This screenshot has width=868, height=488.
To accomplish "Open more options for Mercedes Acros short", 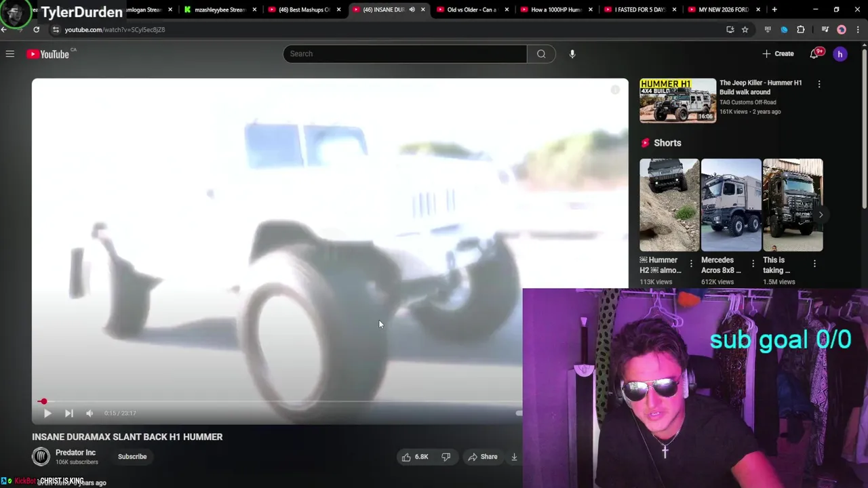I will click(753, 264).
